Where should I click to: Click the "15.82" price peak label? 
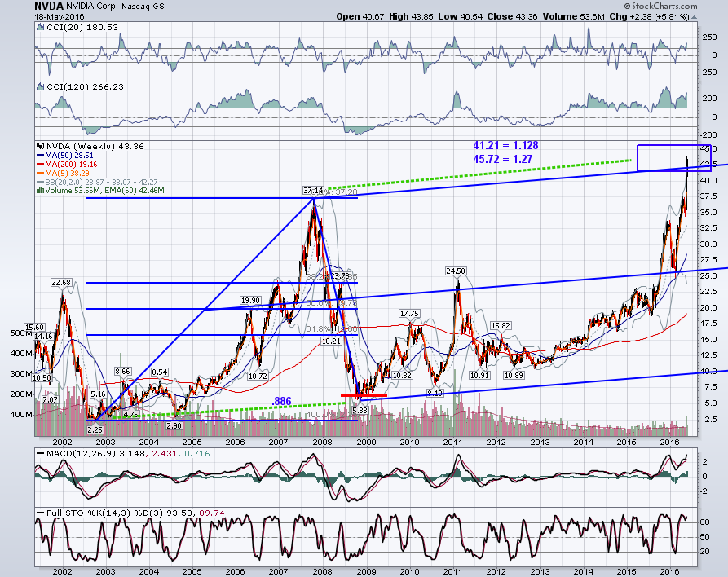(x=501, y=326)
